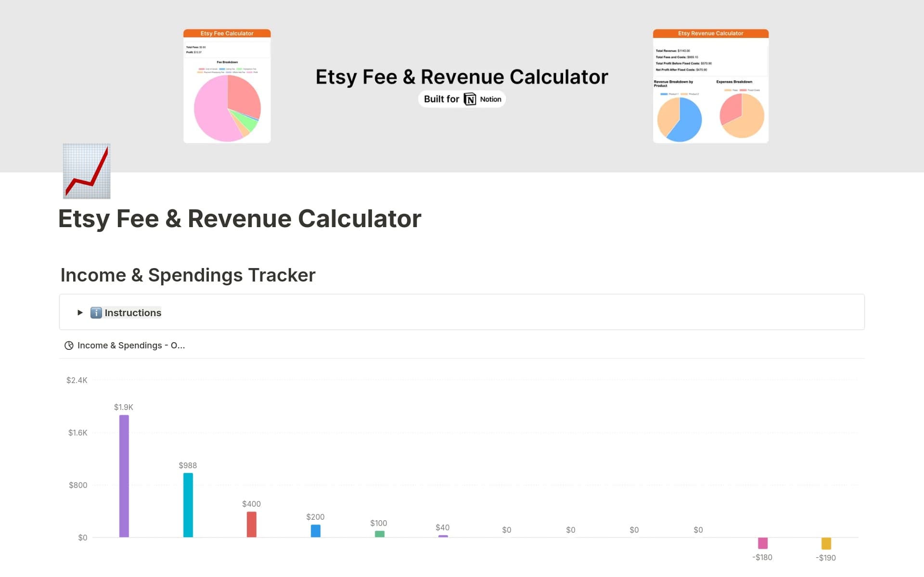Select the pink -$180 bar
Image resolution: width=924 pixels, height=577 pixels.
click(763, 543)
